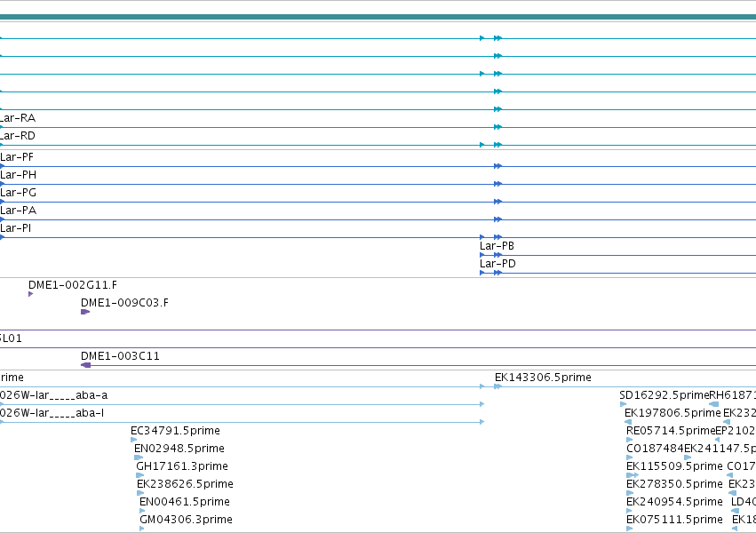Click the EK278350.5prime arrow glyph
Viewport: 756px width, 533px height.
coord(629,493)
